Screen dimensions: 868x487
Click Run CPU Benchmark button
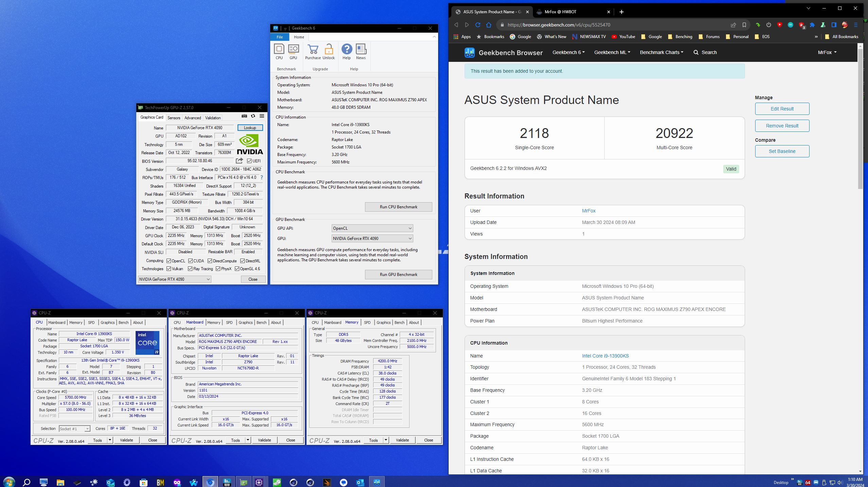pos(398,207)
